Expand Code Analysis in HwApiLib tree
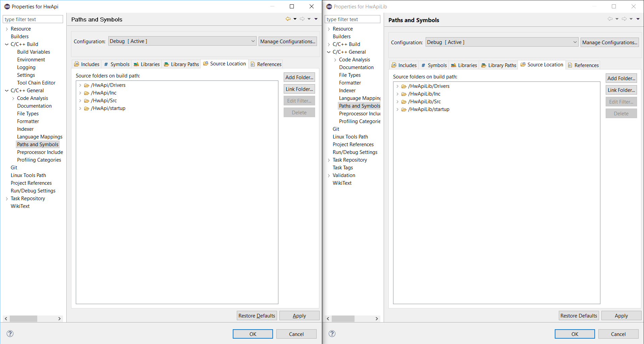Image resolution: width=644 pixels, height=344 pixels. (x=335, y=60)
